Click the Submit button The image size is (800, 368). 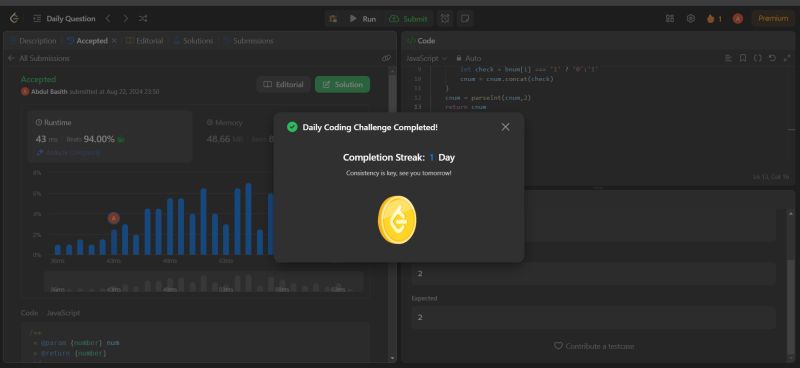tap(409, 19)
